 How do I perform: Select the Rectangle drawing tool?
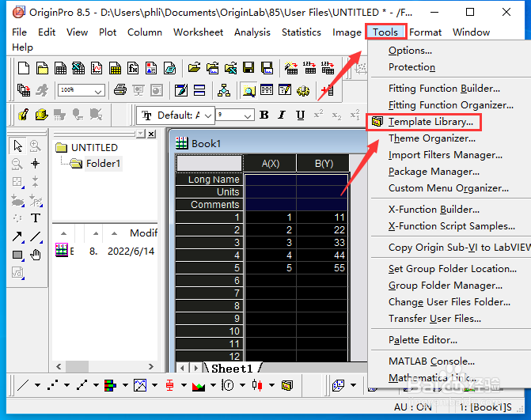tap(17, 255)
